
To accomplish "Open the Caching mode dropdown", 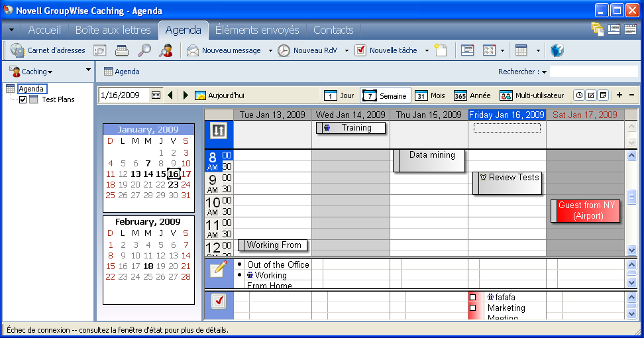I will [32, 72].
